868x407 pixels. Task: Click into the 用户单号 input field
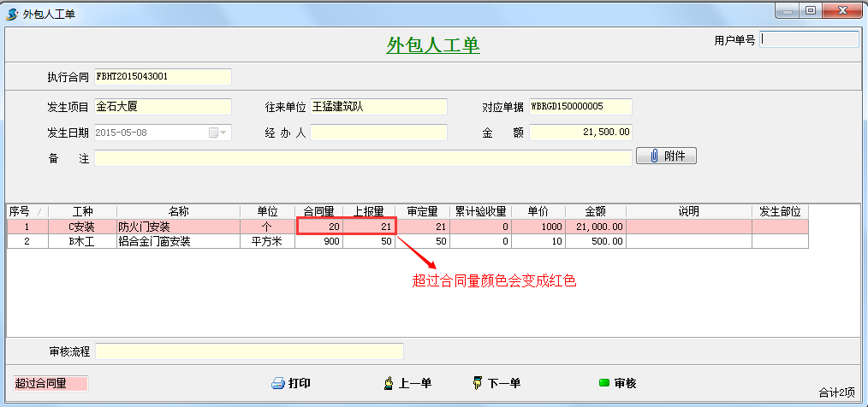(x=809, y=39)
